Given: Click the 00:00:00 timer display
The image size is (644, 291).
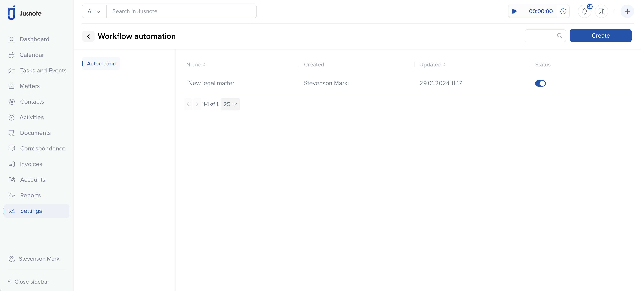Looking at the screenshot, I should [x=540, y=11].
